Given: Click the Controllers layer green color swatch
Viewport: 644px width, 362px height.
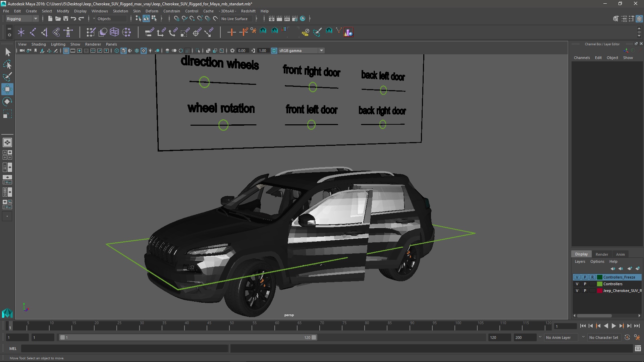Looking at the screenshot, I should (x=599, y=284).
